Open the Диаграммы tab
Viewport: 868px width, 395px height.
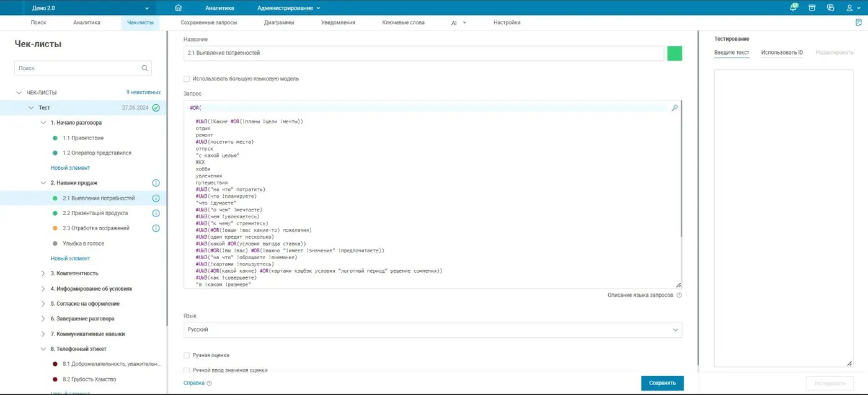coord(279,22)
